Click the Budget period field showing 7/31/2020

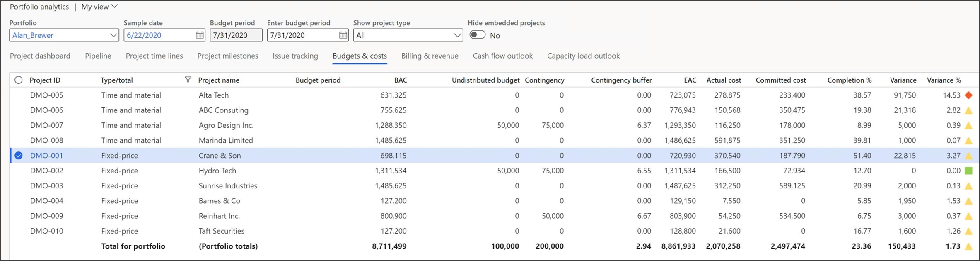236,35
